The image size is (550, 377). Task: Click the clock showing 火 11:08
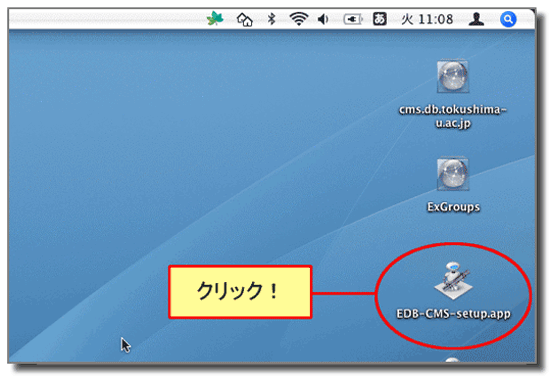427,19
